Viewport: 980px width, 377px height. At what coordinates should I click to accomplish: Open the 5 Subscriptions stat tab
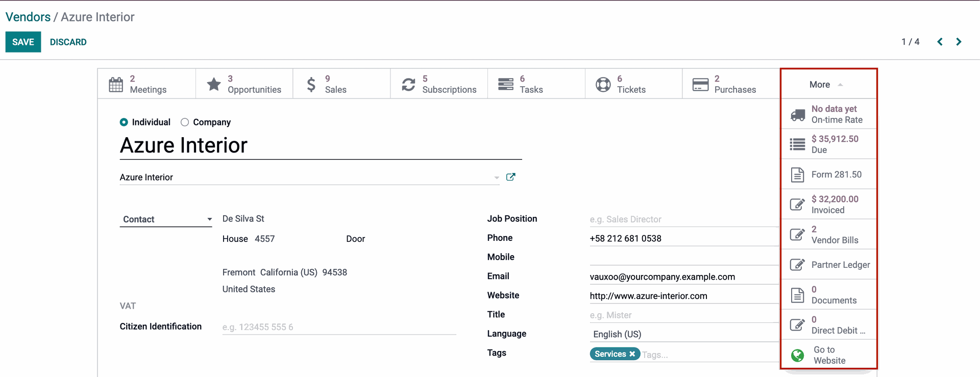tap(439, 84)
